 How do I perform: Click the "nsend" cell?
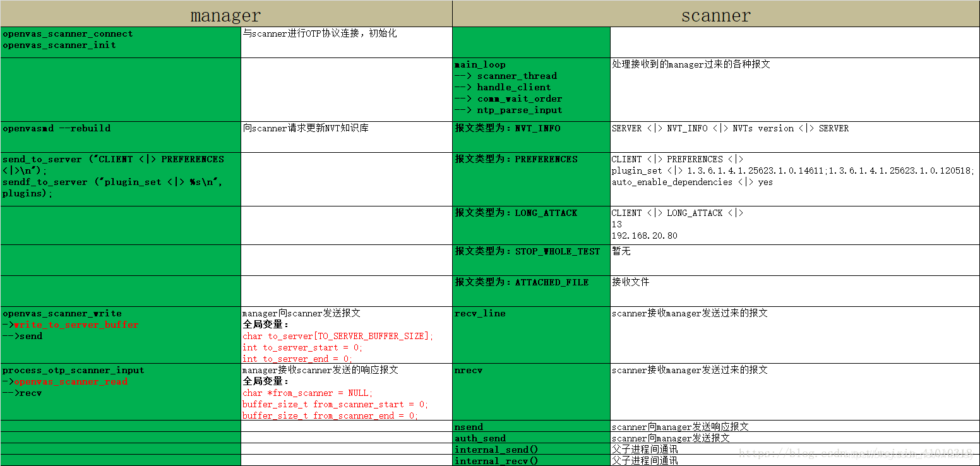[x=532, y=426]
